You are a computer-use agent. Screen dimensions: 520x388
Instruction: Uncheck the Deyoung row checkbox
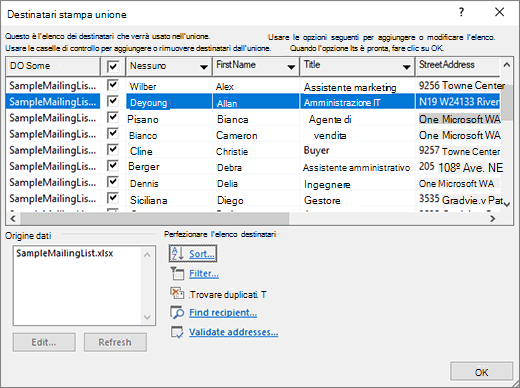[113, 101]
